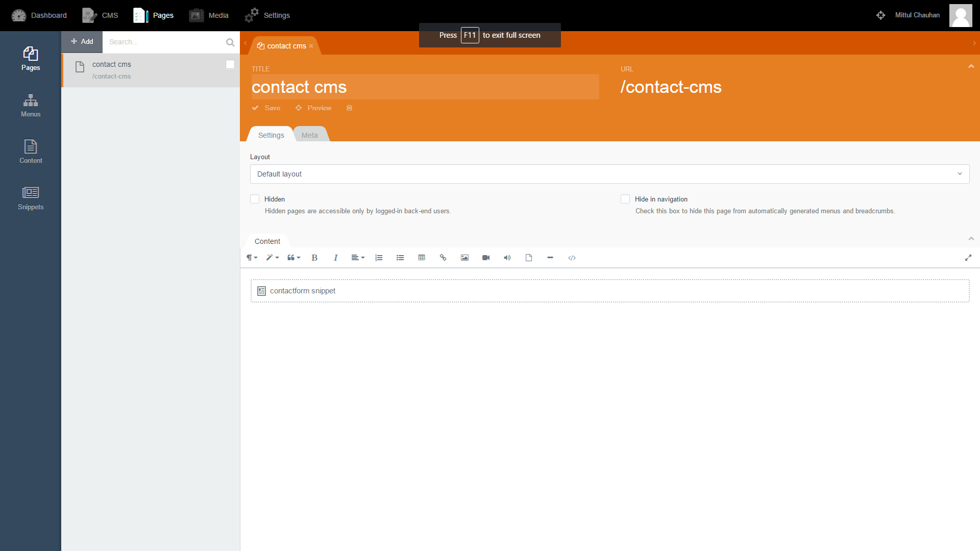This screenshot has width=980, height=551.
Task: Select the Settings tab
Action: (271, 135)
